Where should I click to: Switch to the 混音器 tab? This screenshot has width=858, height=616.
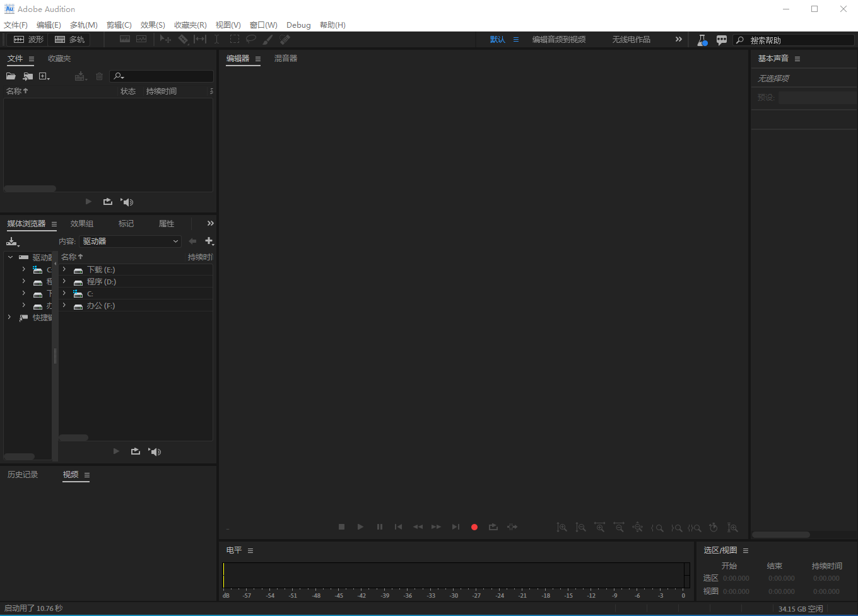coord(285,59)
